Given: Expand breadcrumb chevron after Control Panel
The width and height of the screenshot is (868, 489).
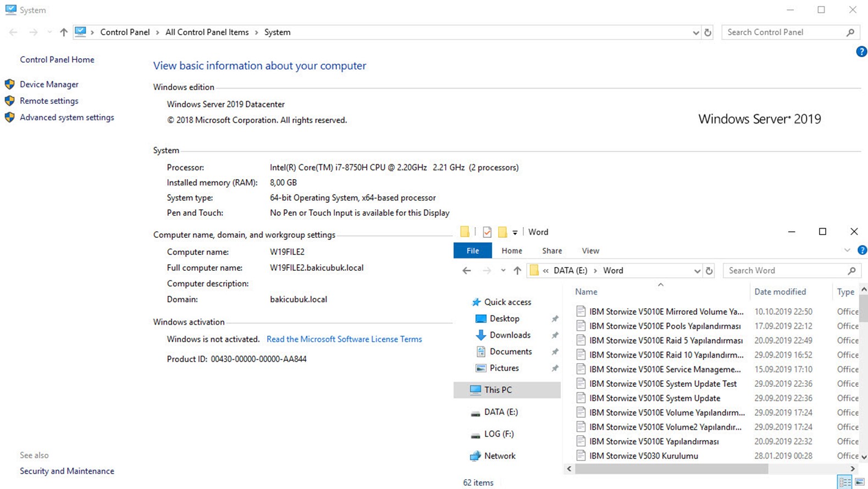Looking at the screenshot, I should [158, 32].
